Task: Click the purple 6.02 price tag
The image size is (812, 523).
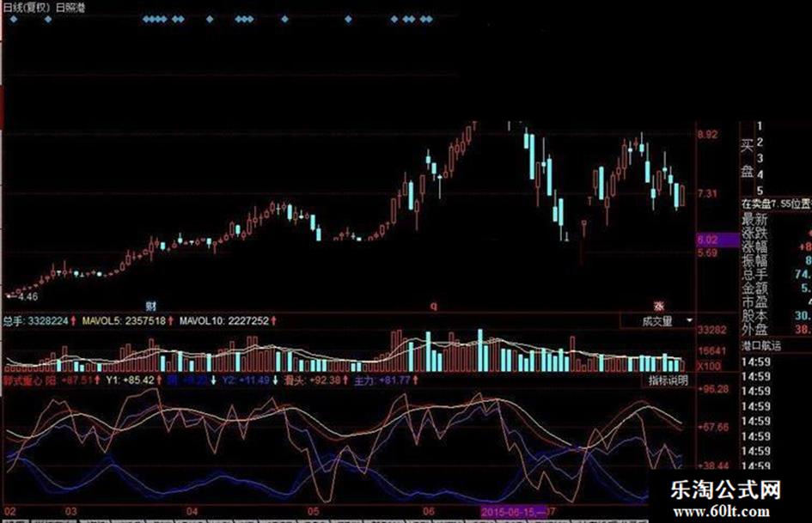Action: 717,240
